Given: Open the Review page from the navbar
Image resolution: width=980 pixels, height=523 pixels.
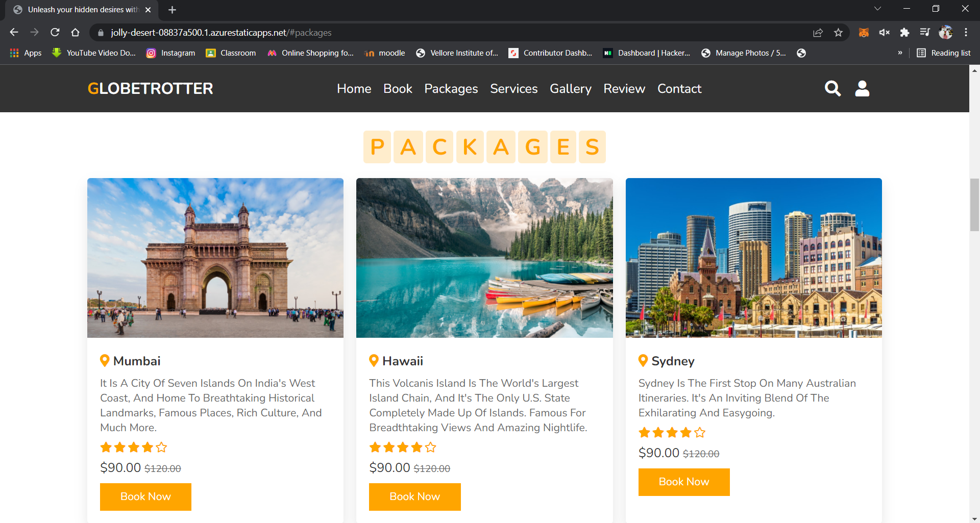Looking at the screenshot, I should click(x=624, y=88).
